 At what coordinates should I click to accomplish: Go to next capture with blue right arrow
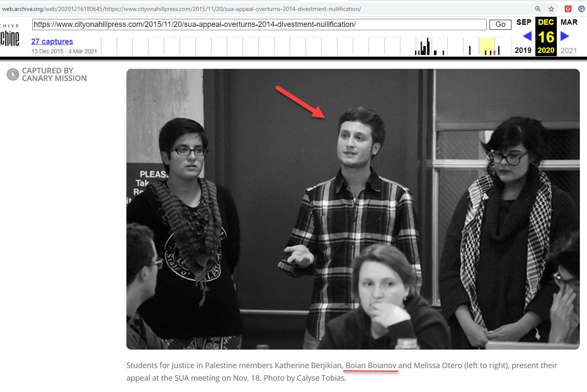pos(565,36)
